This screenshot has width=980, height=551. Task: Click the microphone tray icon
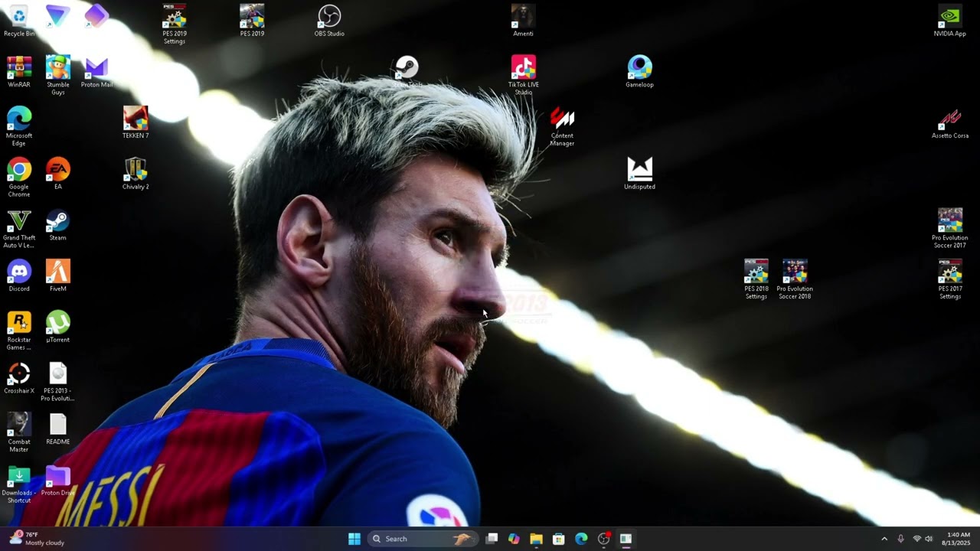[901, 539]
